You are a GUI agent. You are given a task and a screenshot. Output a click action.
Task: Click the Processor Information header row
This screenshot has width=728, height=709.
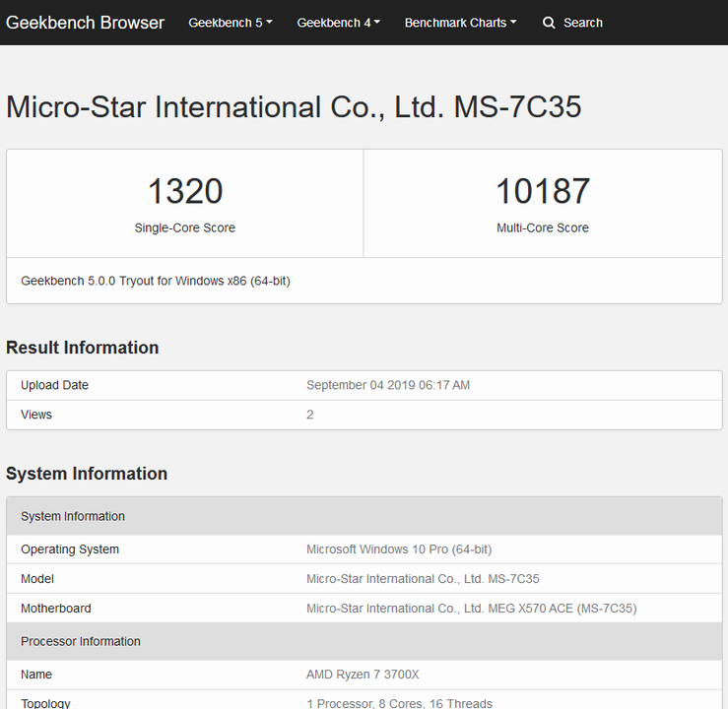(364, 641)
